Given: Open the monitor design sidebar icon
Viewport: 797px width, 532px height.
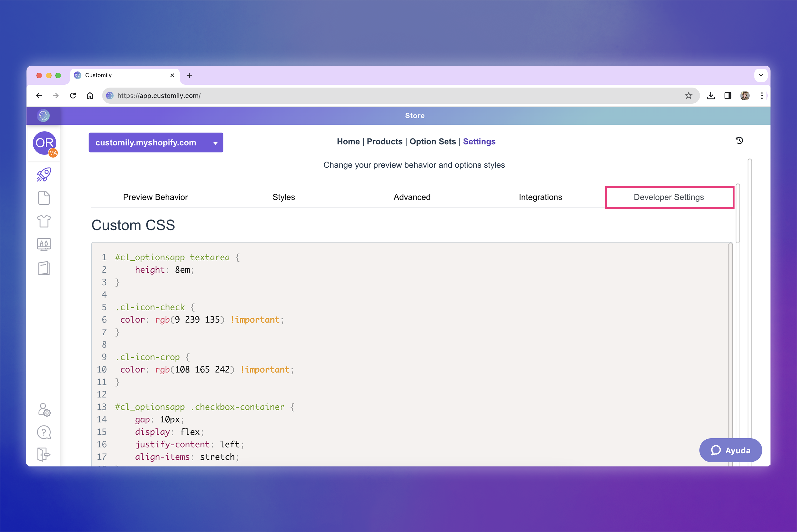Looking at the screenshot, I should (x=44, y=244).
